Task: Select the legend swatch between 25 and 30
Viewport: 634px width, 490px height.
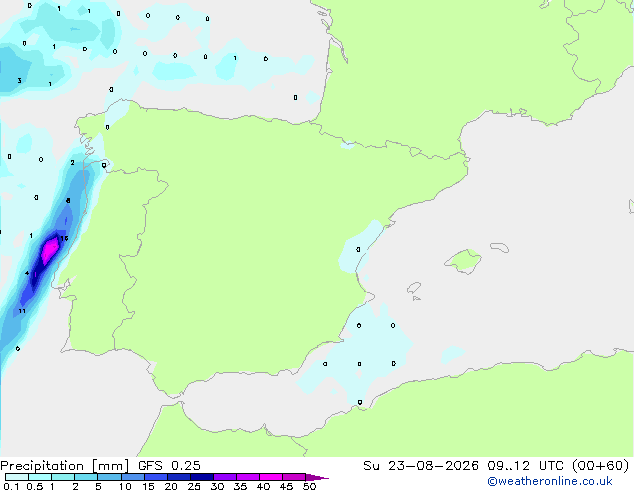Action: 201,477
